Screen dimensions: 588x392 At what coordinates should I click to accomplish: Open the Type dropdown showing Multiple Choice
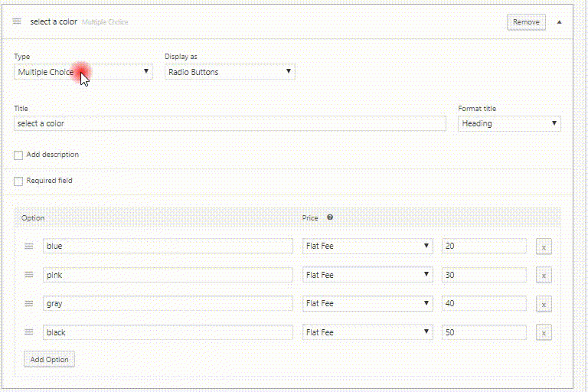[x=83, y=72]
